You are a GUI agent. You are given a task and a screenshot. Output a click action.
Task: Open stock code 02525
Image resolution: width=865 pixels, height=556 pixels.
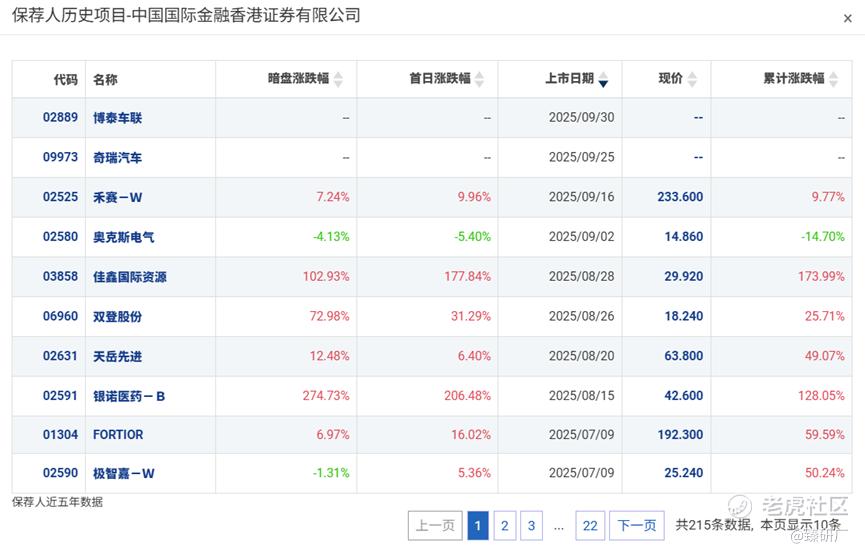60,197
